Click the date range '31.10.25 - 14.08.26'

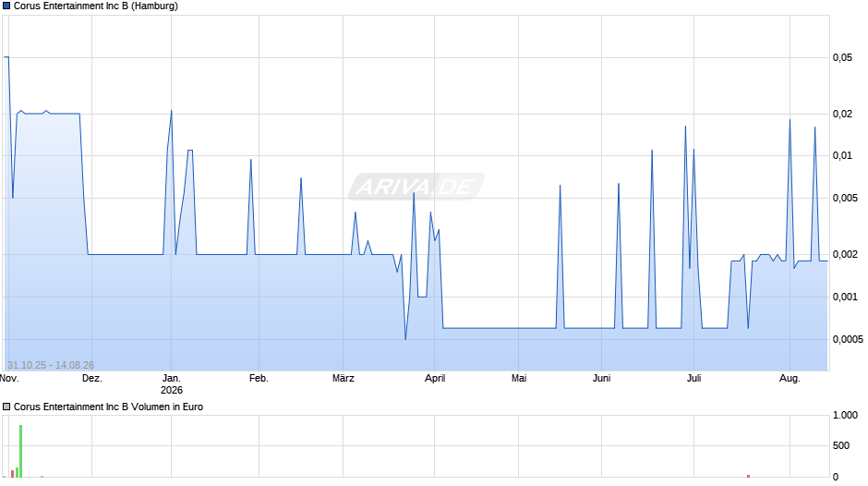(x=51, y=365)
